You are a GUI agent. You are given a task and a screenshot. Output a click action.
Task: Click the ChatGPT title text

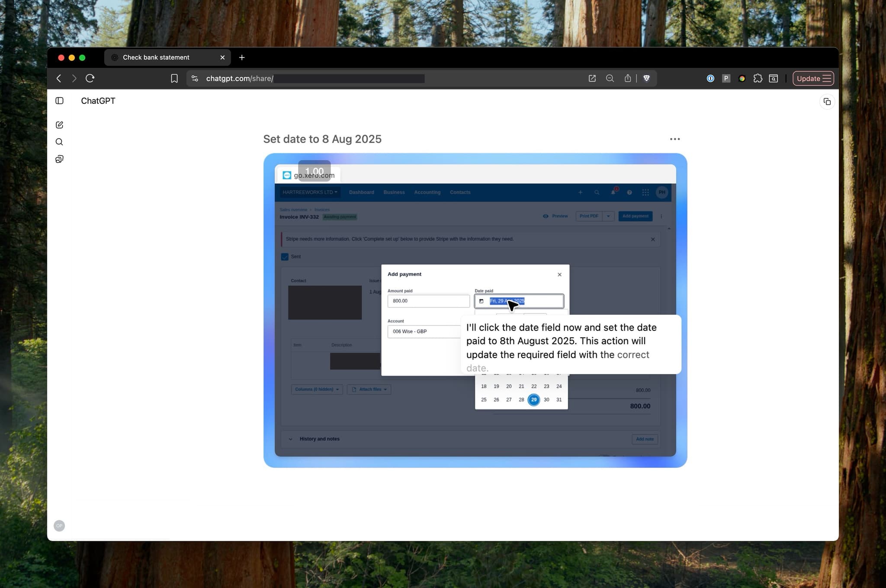coord(98,101)
